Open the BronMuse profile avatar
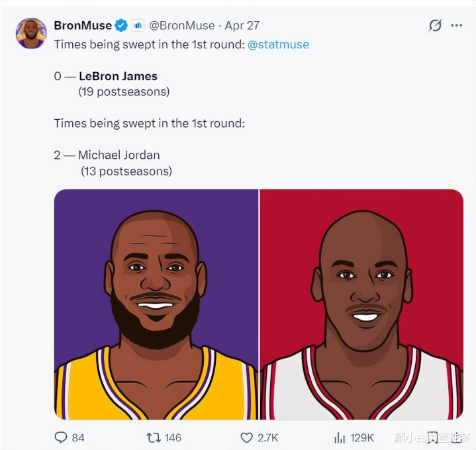The image size is (476, 450). point(30,33)
